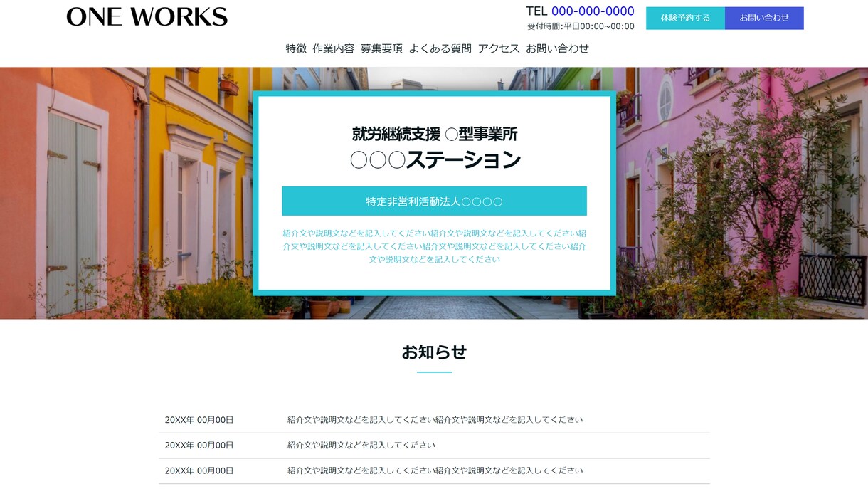Select the third news row date
Screen dimensions: 868x489
199,470
